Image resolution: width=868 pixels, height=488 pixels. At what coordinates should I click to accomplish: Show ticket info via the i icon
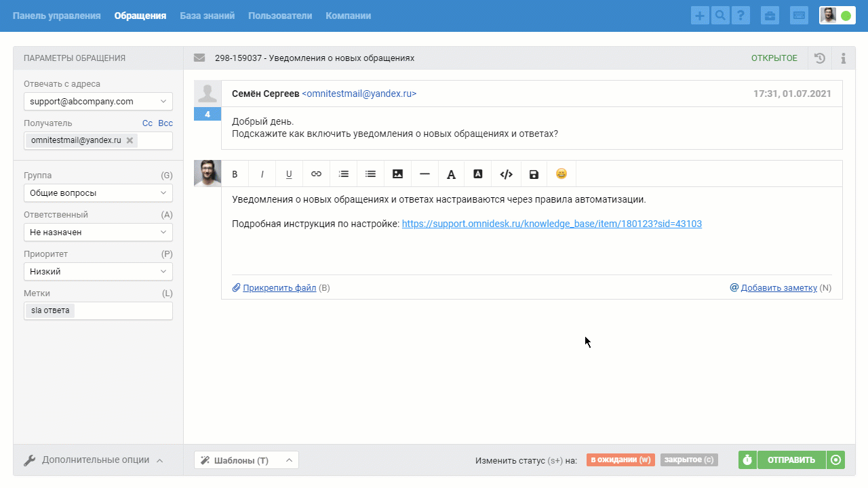tap(844, 58)
